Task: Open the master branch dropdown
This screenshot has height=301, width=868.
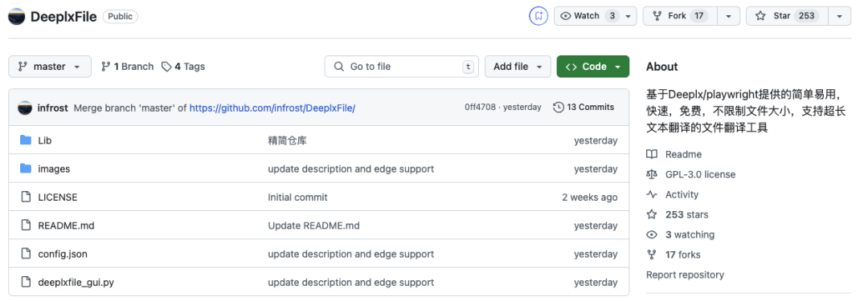Action: tap(50, 67)
